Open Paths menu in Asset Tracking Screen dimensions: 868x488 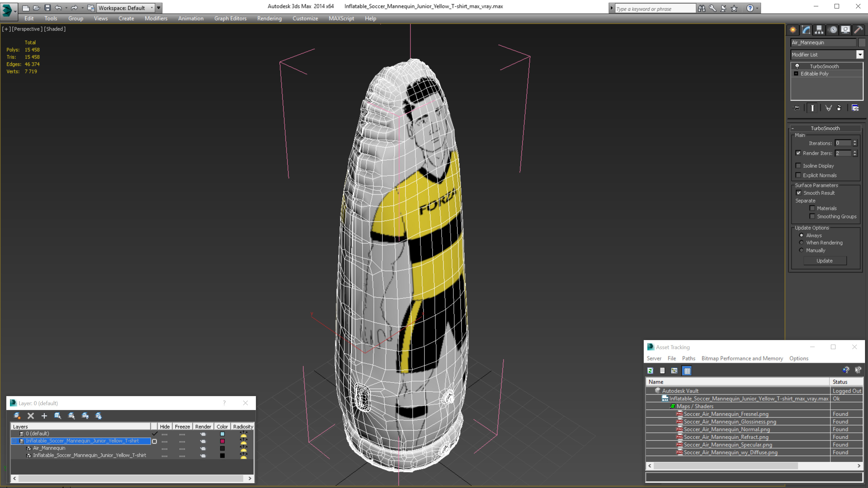point(688,358)
